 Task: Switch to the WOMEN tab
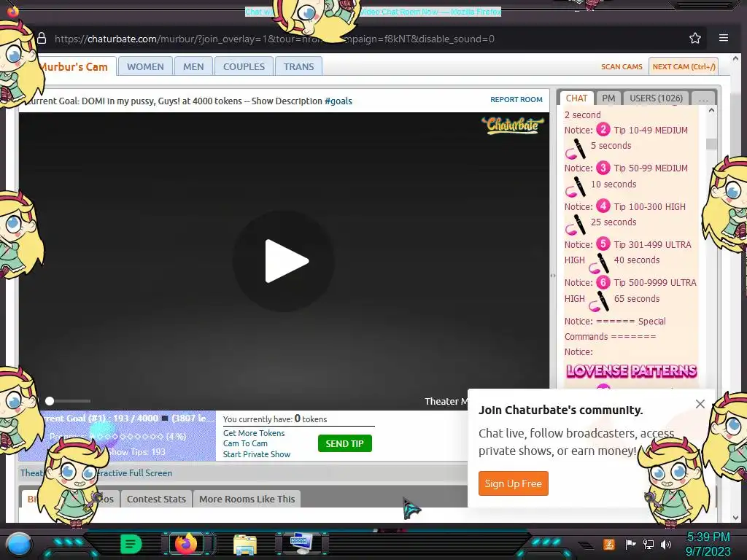tap(145, 66)
